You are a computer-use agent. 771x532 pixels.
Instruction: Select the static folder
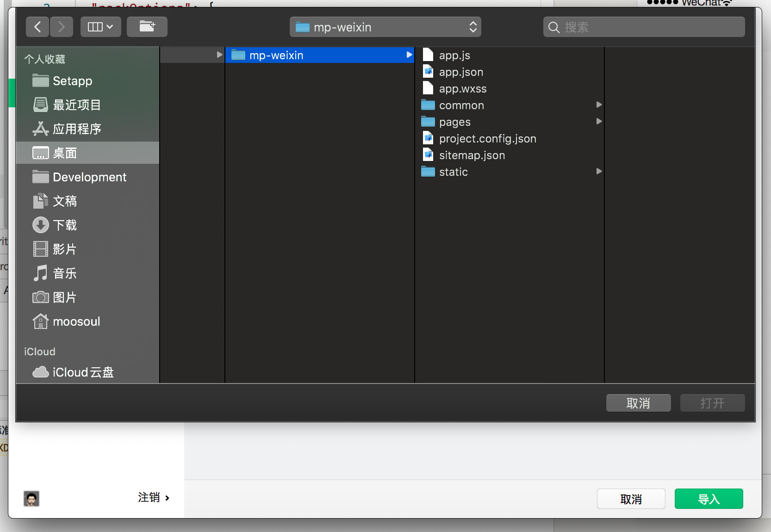point(510,172)
